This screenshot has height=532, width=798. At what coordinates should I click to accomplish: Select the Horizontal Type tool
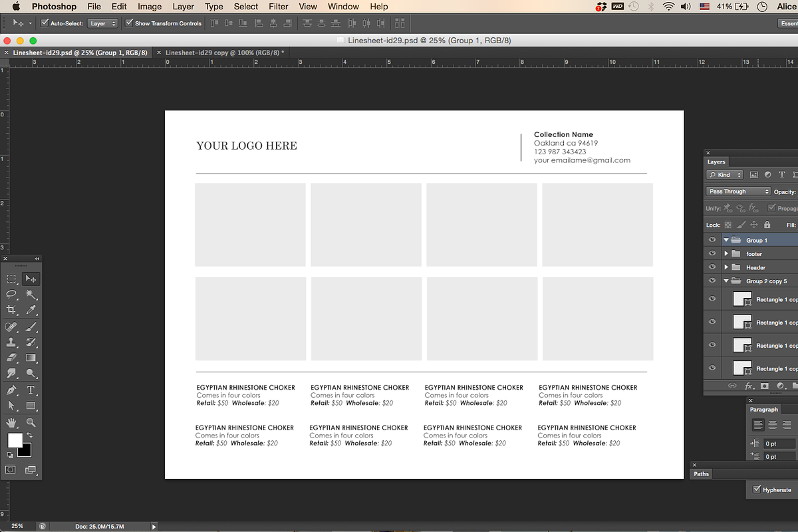(x=31, y=390)
